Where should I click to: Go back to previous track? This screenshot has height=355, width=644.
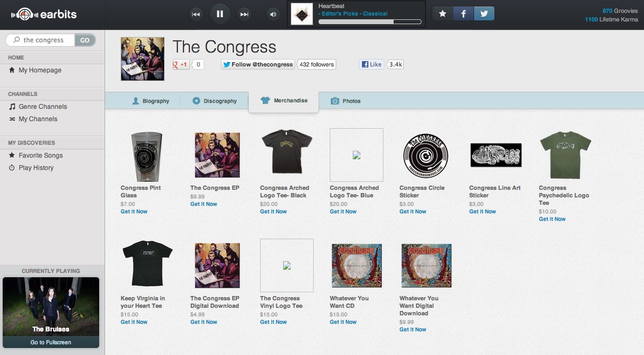click(196, 14)
